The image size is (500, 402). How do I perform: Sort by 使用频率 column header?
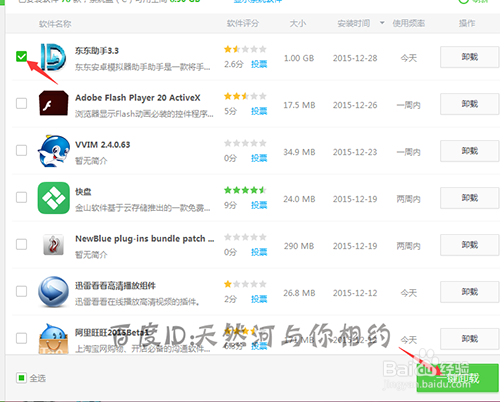(x=409, y=23)
